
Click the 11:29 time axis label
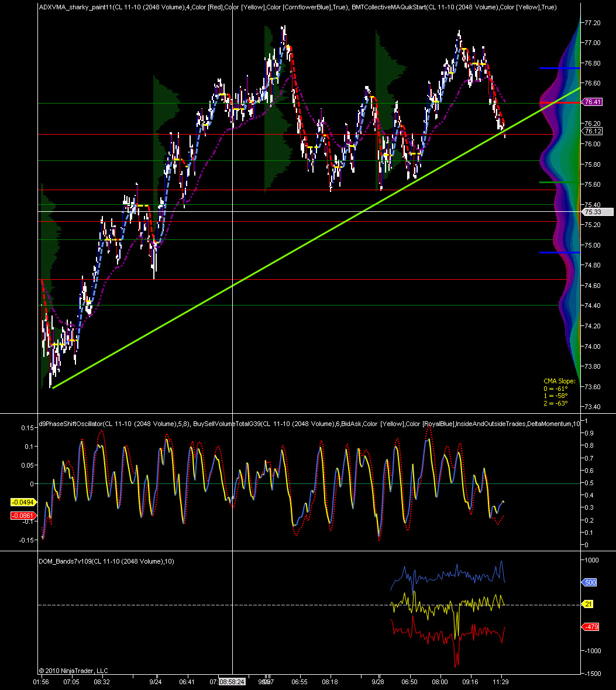click(500, 682)
